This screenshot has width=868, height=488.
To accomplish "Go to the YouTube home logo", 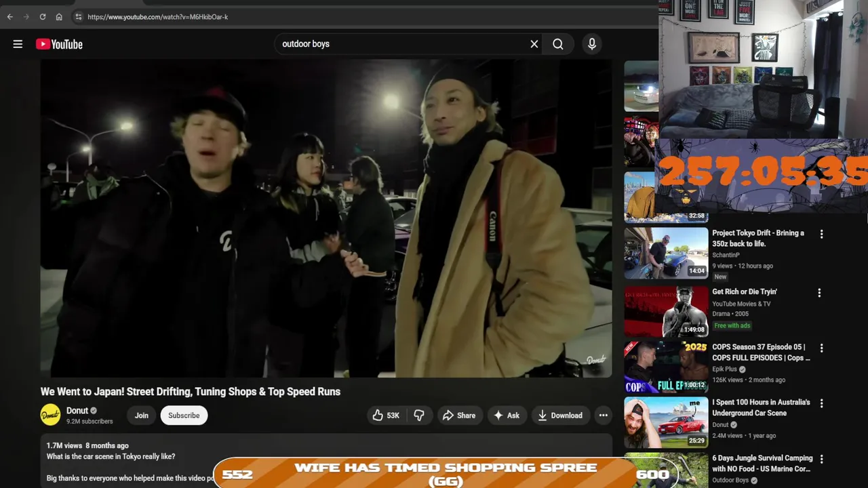I will click(x=59, y=44).
